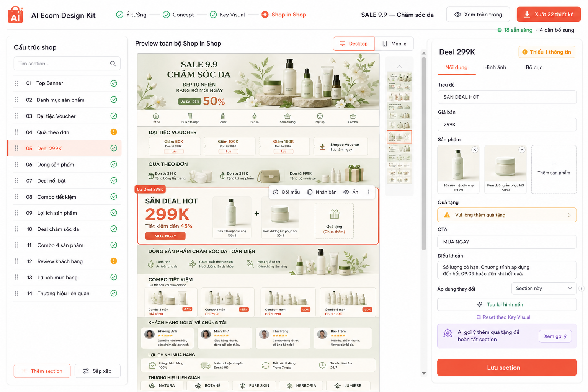Open Áp dụng thay đổi Section này dropdown
The height and width of the screenshot is (392, 588).
click(544, 289)
